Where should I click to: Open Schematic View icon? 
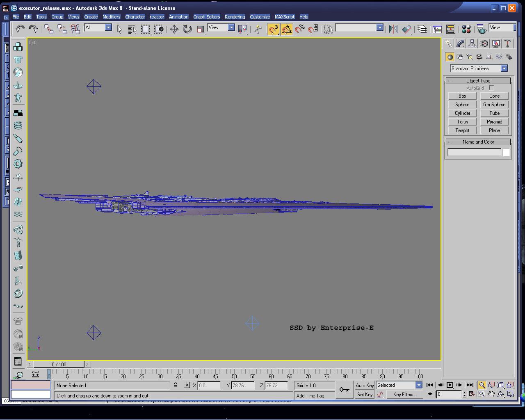[x=451, y=29]
